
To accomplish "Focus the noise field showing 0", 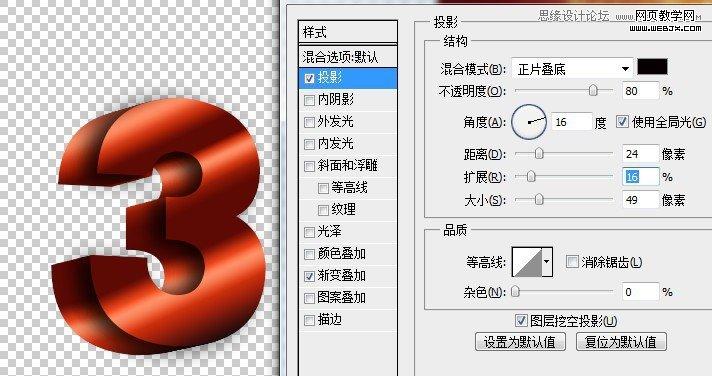I will pos(640,292).
